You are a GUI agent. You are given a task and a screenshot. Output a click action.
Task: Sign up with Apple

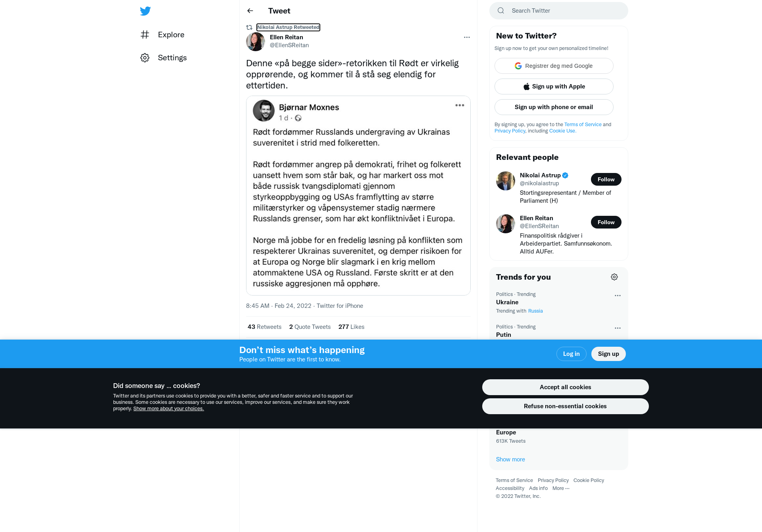(x=554, y=86)
